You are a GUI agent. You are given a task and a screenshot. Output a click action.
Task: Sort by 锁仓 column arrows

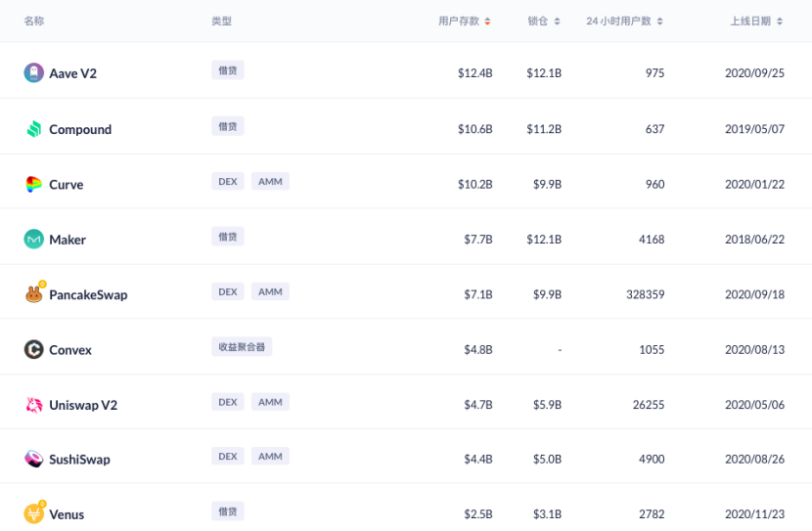[x=558, y=22]
